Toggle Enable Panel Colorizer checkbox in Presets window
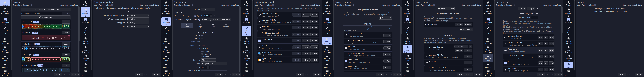Image resolution: width=644 pixels, height=77 pixels. click(31, 5)
